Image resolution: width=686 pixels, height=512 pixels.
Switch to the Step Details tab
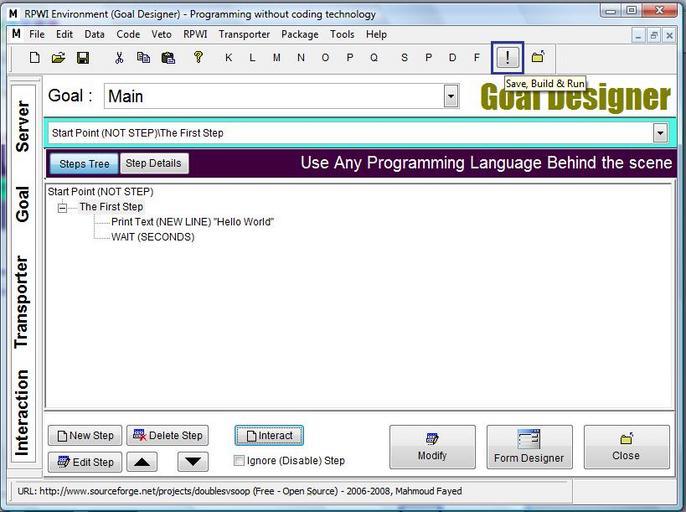tap(153, 164)
